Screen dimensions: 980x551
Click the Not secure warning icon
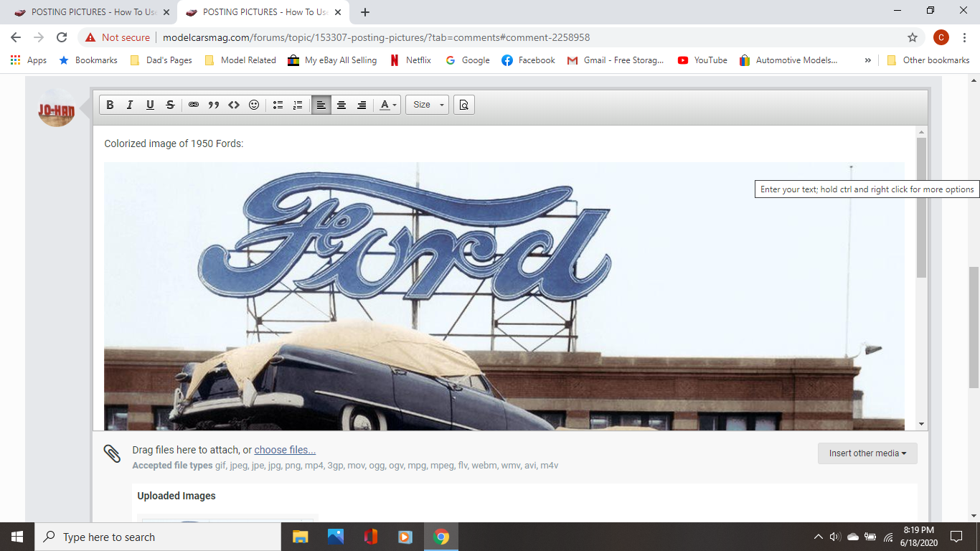click(90, 37)
